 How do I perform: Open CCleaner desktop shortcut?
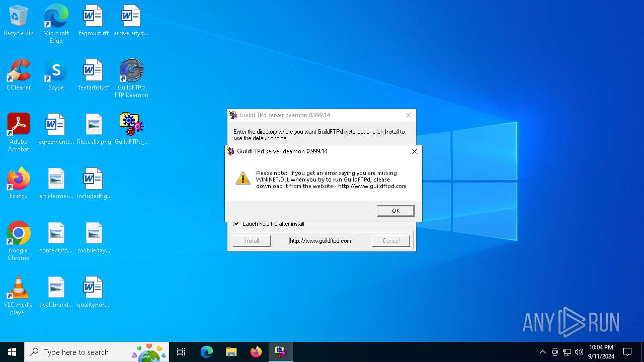[19, 75]
